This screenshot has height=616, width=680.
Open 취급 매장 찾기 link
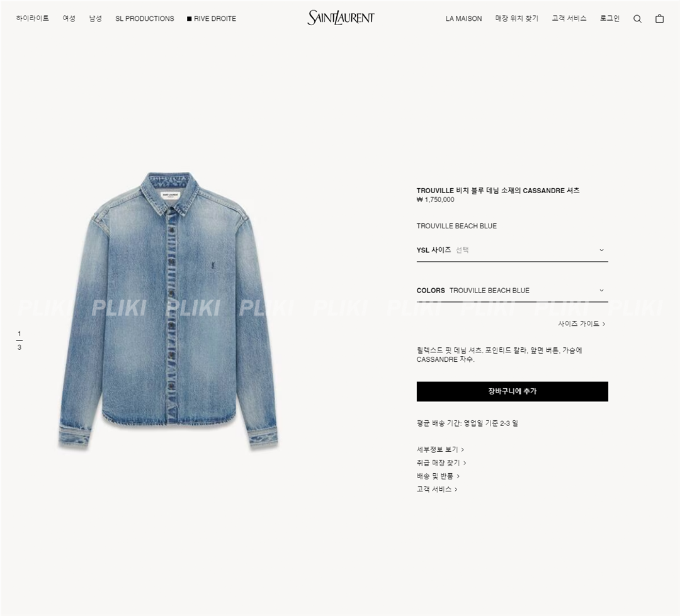pyautogui.click(x=441, y=463)
